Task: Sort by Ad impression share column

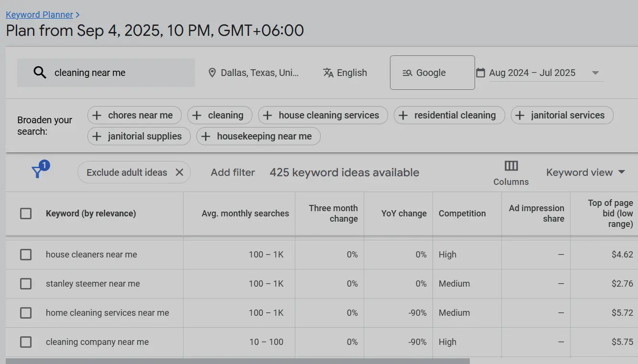Action: (536, 214)
